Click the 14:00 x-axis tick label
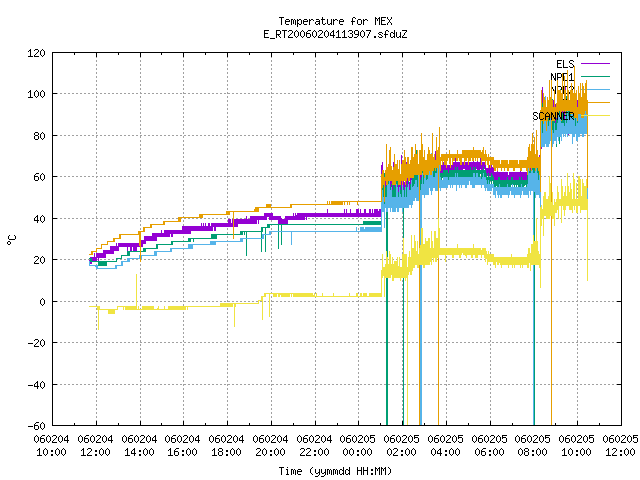Viewport: 640px width, 480px height. click(139, 452)
